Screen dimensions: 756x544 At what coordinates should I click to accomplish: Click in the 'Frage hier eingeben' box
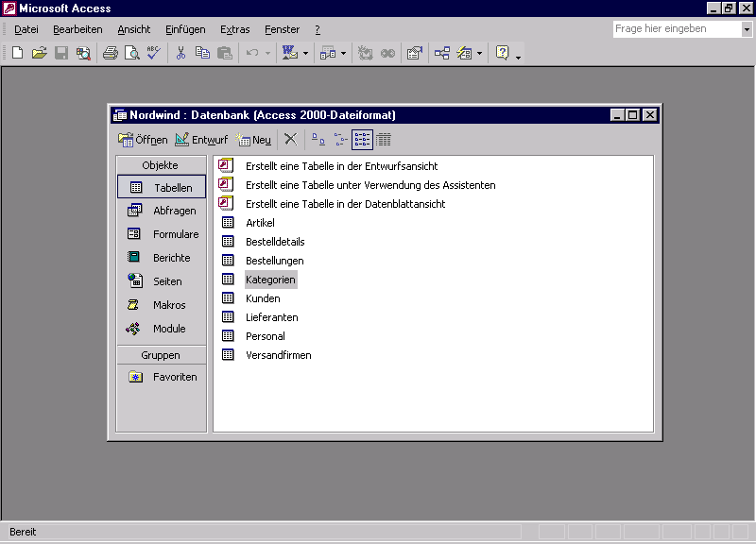click(677, 29)
